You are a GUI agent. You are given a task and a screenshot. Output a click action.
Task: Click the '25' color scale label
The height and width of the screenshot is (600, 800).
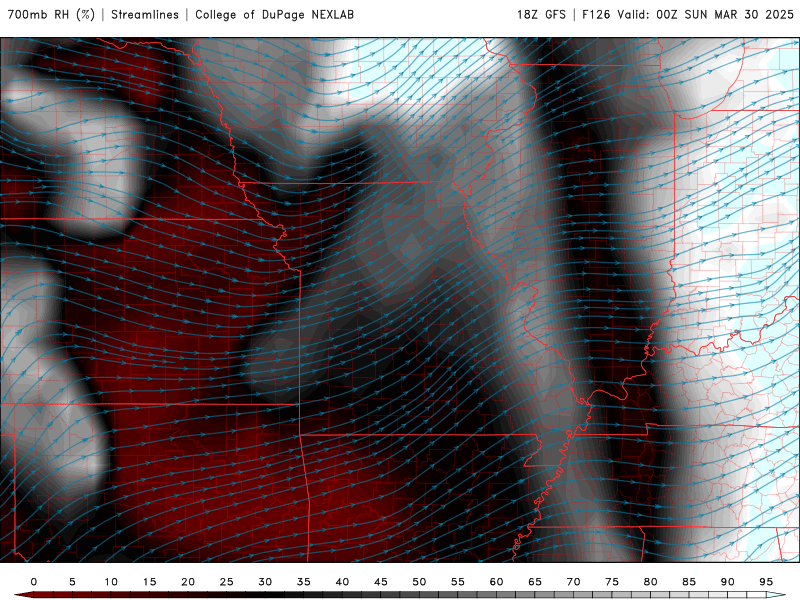227,582
